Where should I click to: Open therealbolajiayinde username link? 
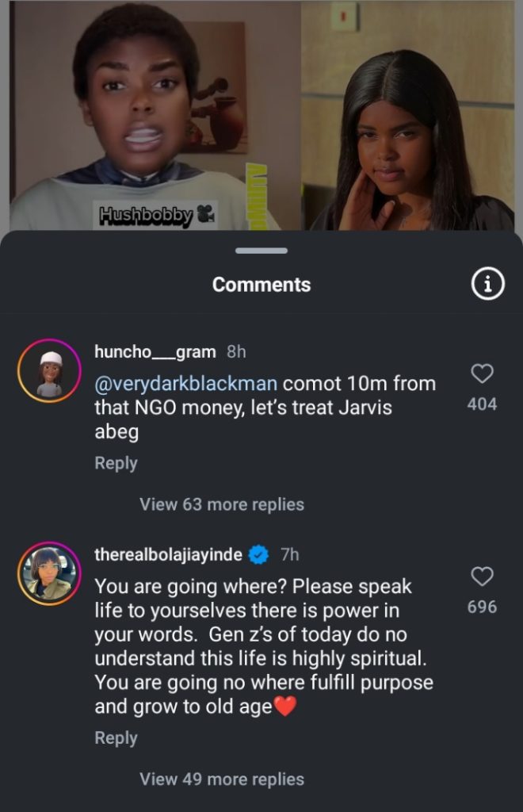(x=168, y=555)
